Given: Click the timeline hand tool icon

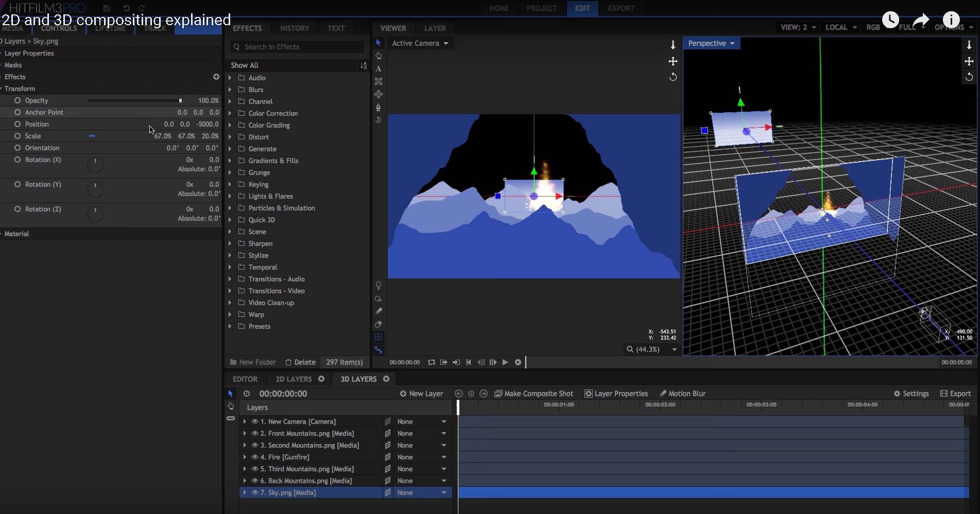Looking at the screenshot, I should [231, 406].
